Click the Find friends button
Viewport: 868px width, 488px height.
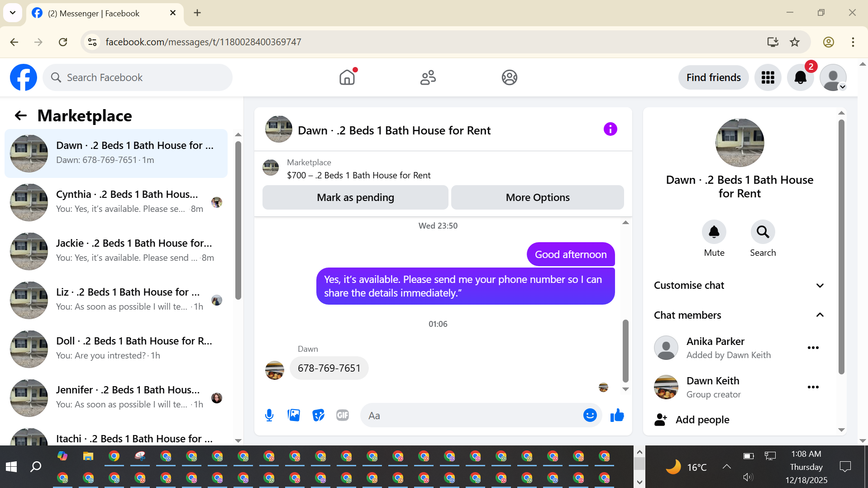point(713,77)
